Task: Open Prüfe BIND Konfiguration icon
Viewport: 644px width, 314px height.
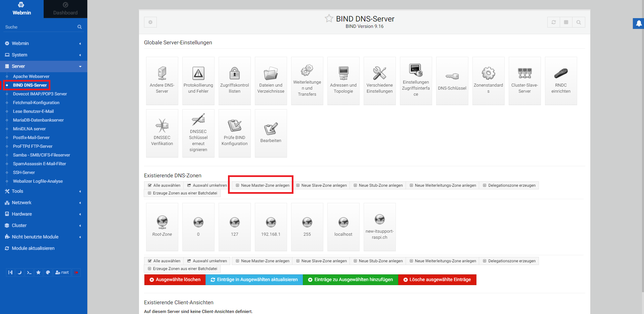Action: [x=234, y=126]
